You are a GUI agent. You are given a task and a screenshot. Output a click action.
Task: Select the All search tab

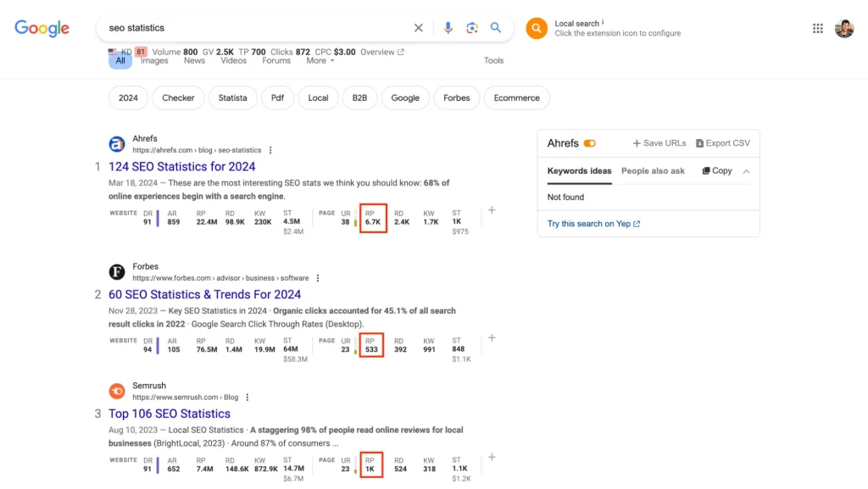[120, 61]
